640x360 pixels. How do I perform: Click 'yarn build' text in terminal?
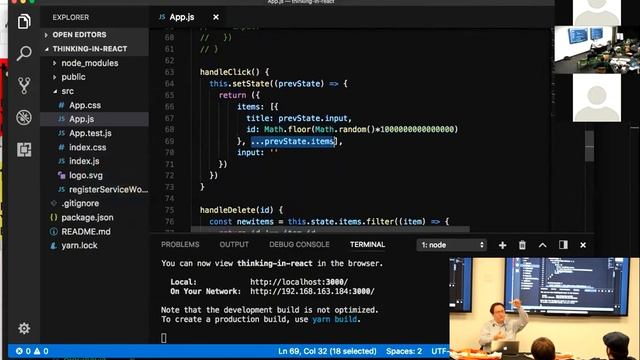[x=334, y=319]
